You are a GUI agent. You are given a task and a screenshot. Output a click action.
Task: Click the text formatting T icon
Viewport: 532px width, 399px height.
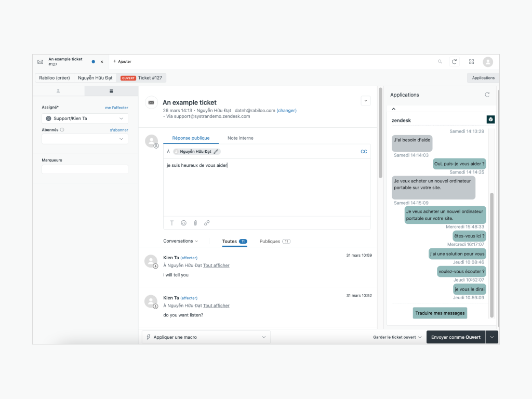(x=172, y=223)
